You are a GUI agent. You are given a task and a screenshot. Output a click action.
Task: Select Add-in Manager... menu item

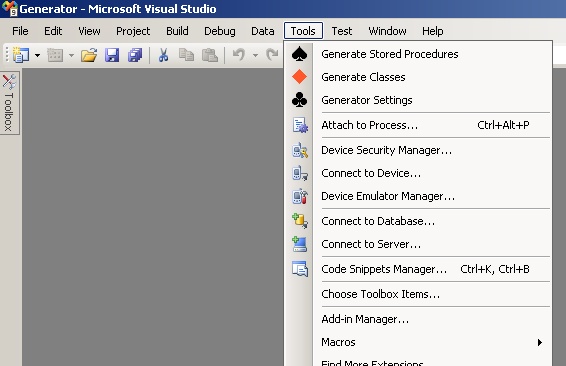tap(418, 319)
